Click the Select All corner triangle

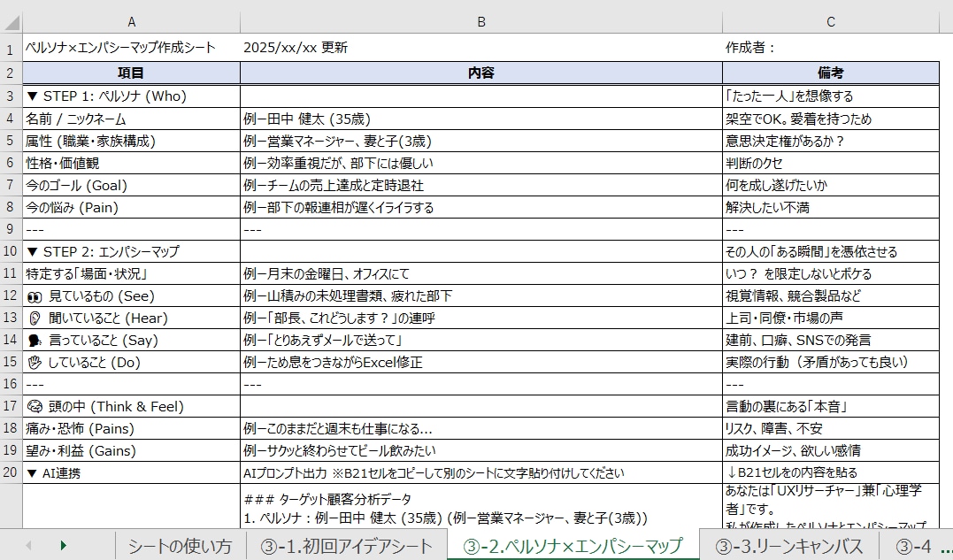[x=12, y=22]
